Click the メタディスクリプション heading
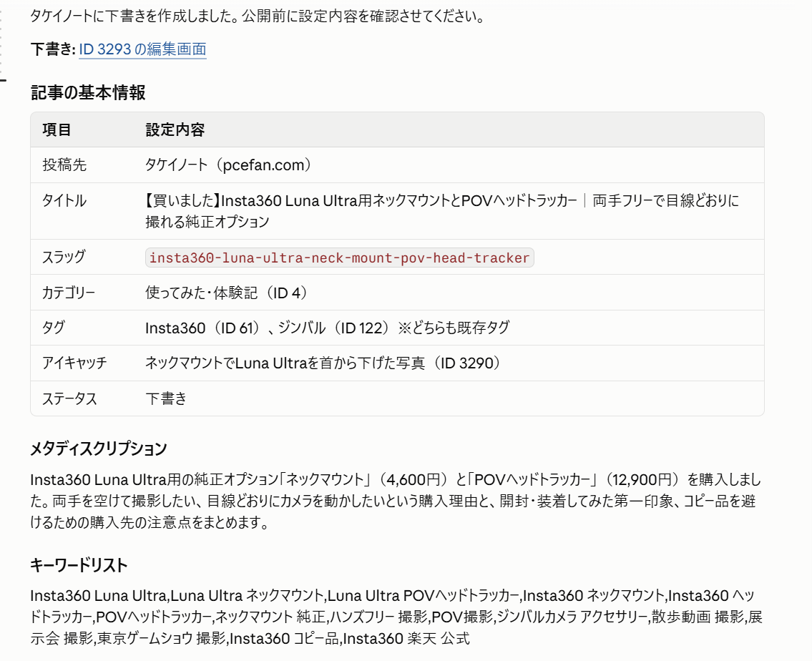Viewport: 812px width, 661px height. (99, 449)
